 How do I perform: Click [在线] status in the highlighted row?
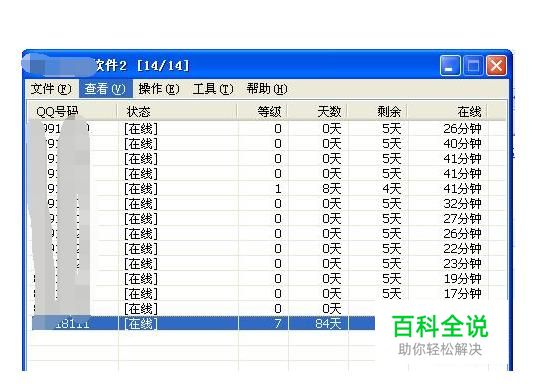click(141, 323)
